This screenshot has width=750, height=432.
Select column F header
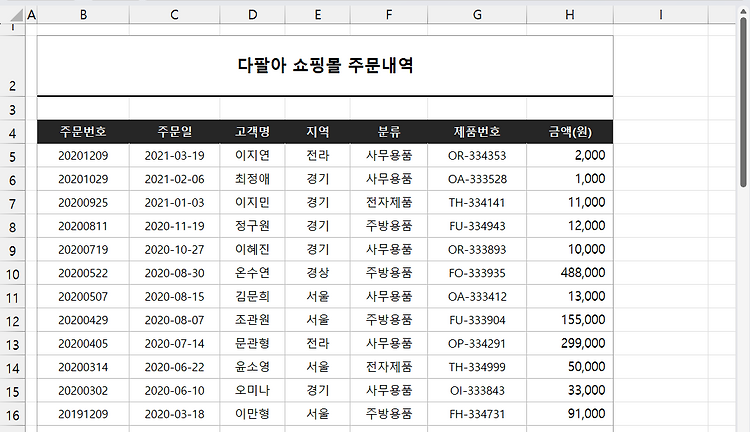point(389,15)
